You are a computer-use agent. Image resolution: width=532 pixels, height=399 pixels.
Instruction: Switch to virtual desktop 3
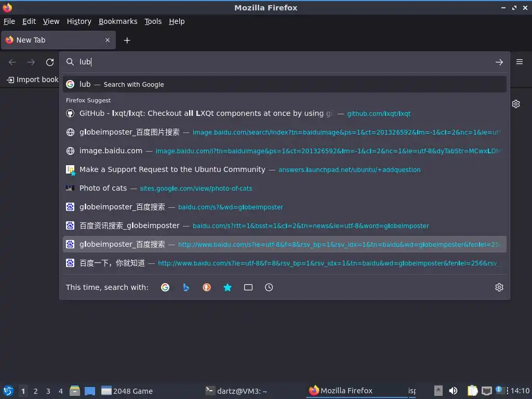(x=48, y=391)
